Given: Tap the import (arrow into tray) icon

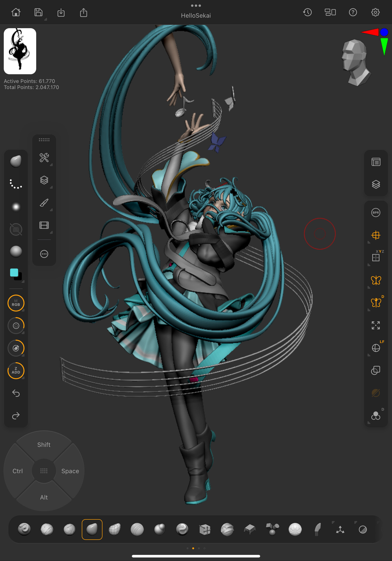Looking at the screenshot, I should tap(61, 12).
